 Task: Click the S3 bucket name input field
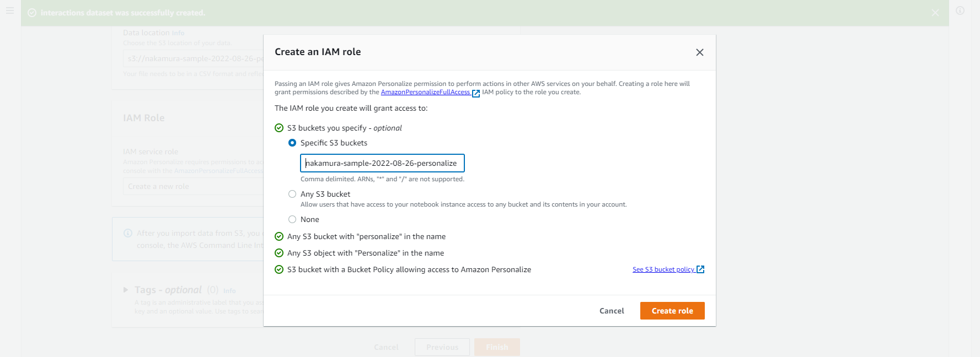point(382,163)
